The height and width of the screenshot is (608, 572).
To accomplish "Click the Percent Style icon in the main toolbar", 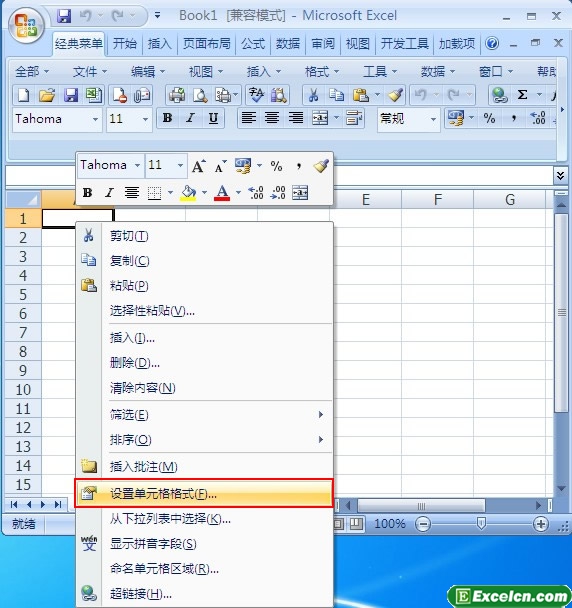I will (489, 118).
